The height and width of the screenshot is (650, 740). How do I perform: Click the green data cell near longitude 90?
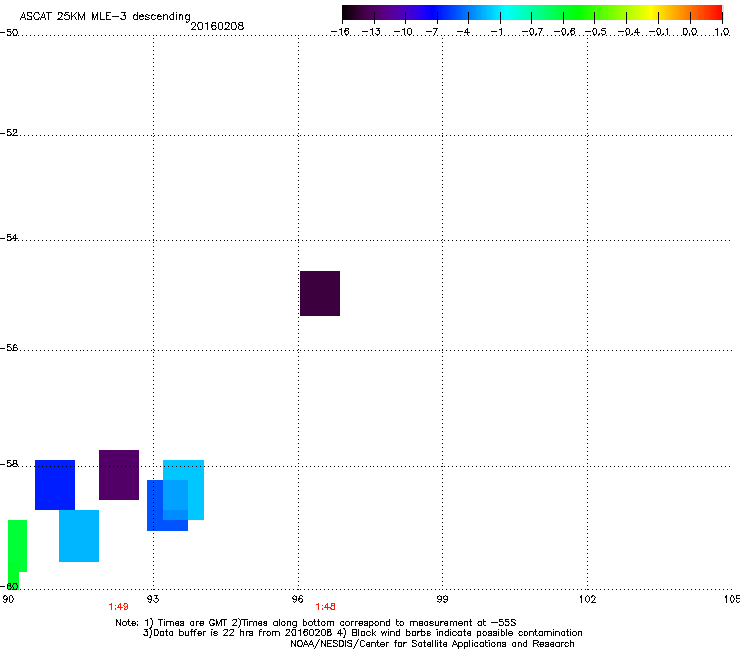coord(17,546)
